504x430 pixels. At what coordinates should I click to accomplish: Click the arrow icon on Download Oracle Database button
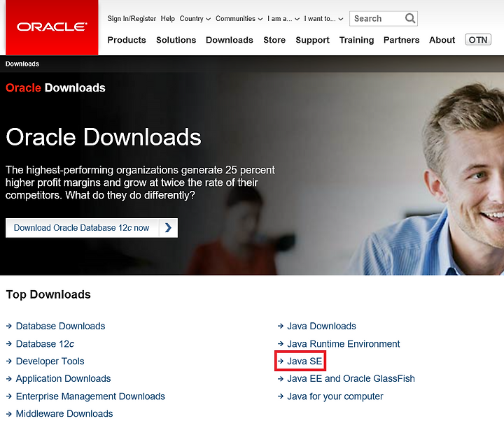coord(168,228)
